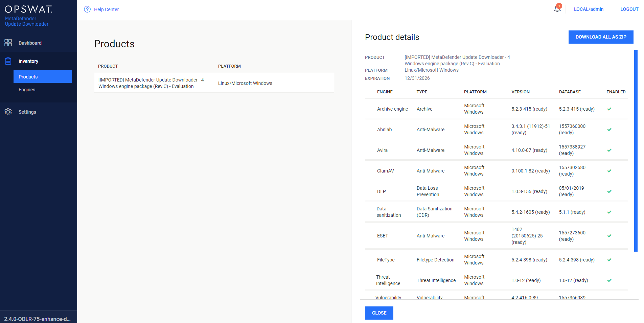
Task: Click the DOWNLOAD ALL AS ZIP button
Action: click(x=601, y=37)
